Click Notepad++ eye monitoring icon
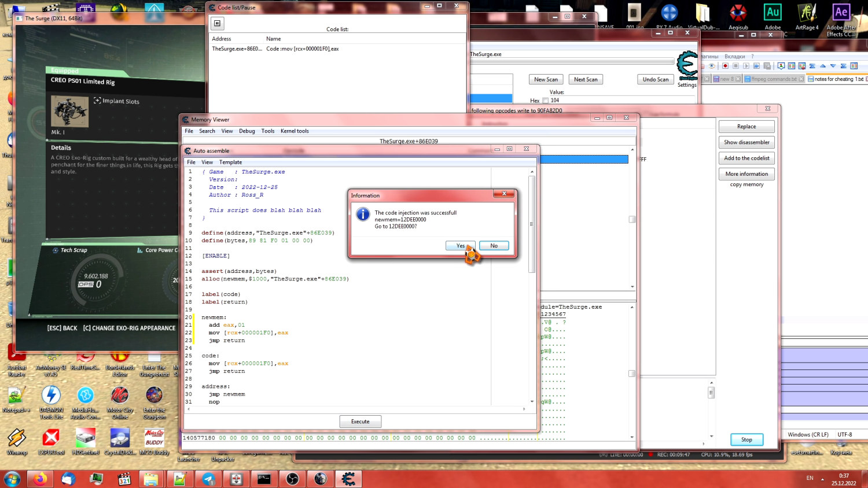868x488 pixels. click(712, 66)
